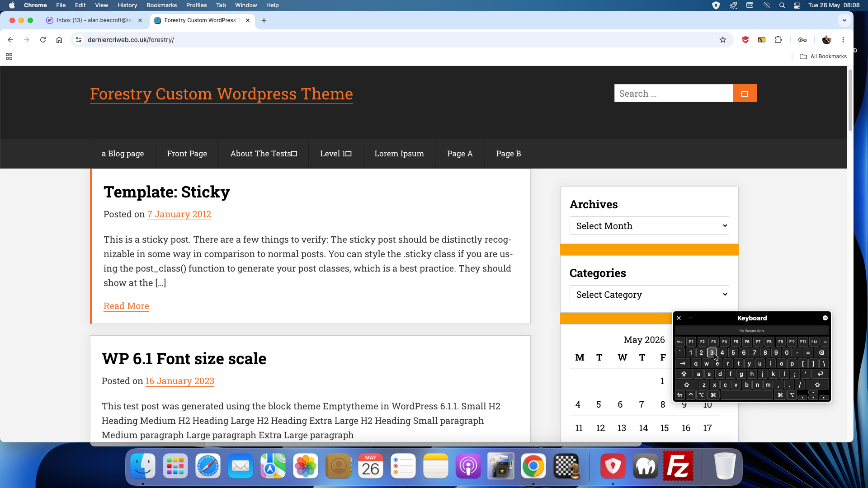Open the home page icon in toolbar
This screenshot has width=868, height=488.
(59, 40)
